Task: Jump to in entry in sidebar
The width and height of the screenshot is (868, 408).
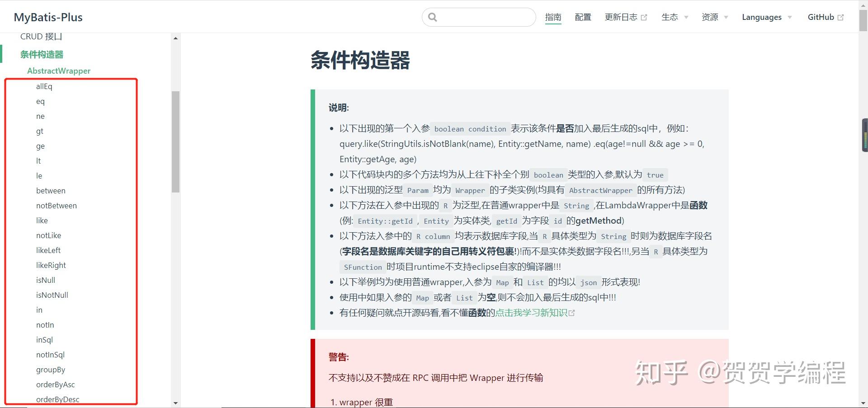Action: tap(39, 310)
